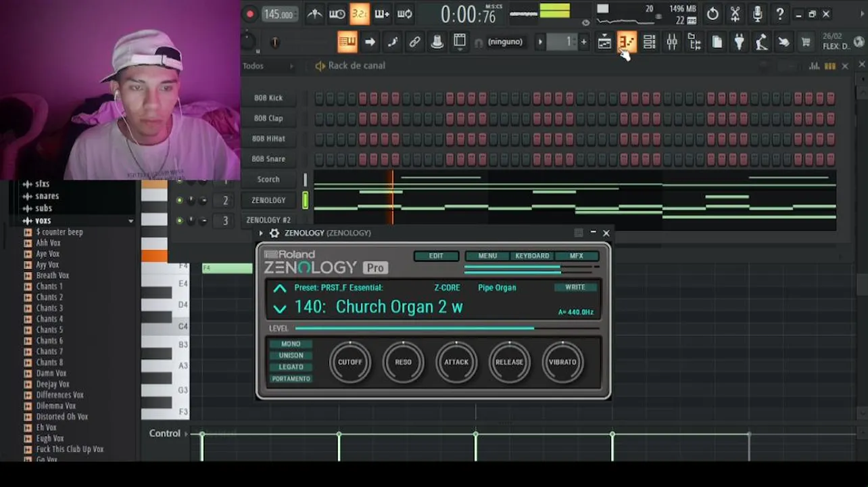Select the Scorch channel button
The height and width of the screenshot is (487, 868).
click(x=268, y=179)
